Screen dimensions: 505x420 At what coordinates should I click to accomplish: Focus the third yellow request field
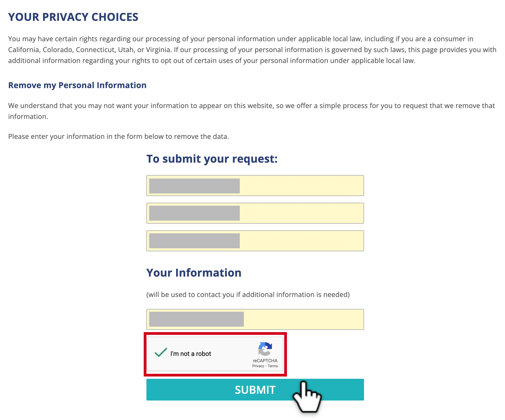pyautogui.click(x=255, y=241)
